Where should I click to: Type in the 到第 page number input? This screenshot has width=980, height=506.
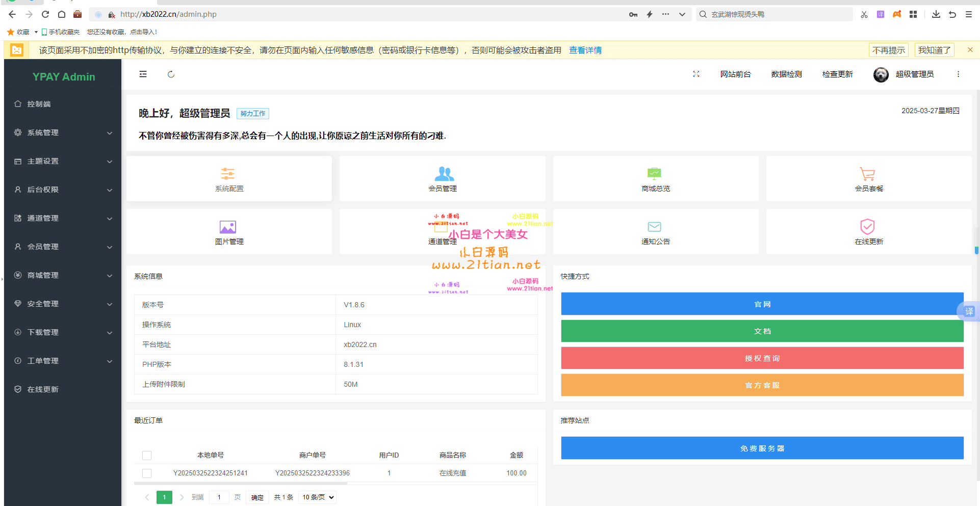219,497
